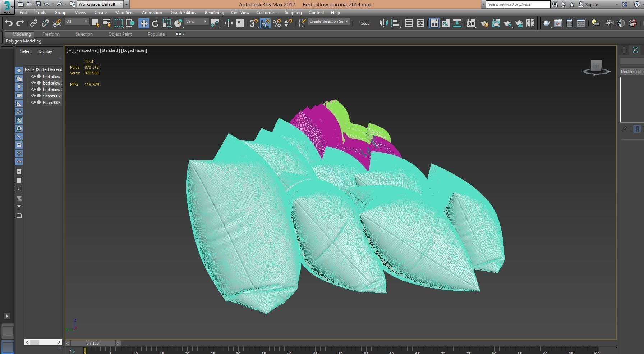The height and width of the screenshot is (354, 644).
Task: Open the Help question mark icon
Action: 637,4
